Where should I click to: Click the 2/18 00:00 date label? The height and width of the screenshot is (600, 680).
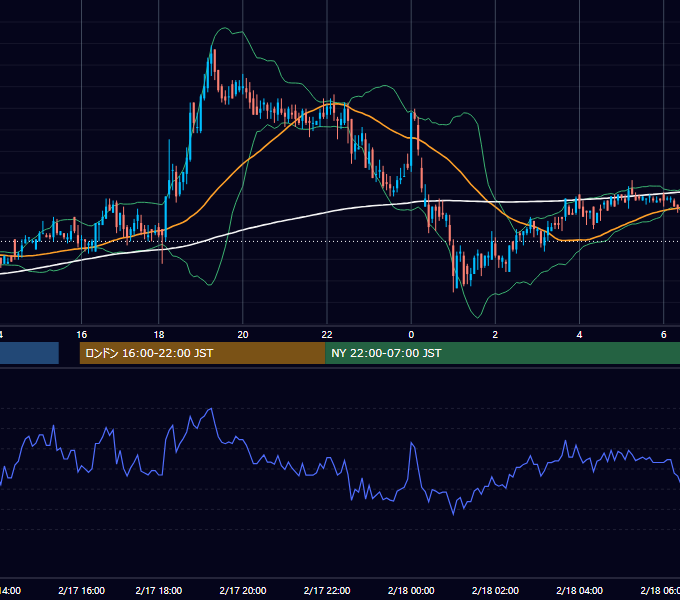pos(411,590)
